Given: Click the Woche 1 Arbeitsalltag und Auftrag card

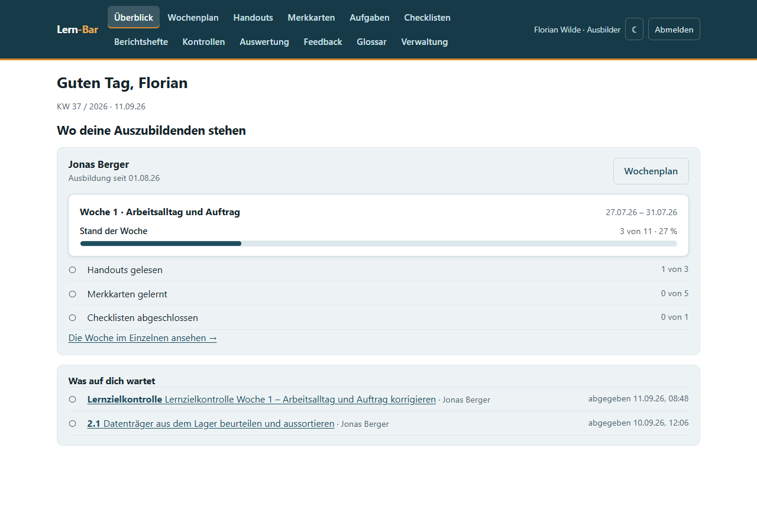Looking at the screenshot, I should (378, 225).
